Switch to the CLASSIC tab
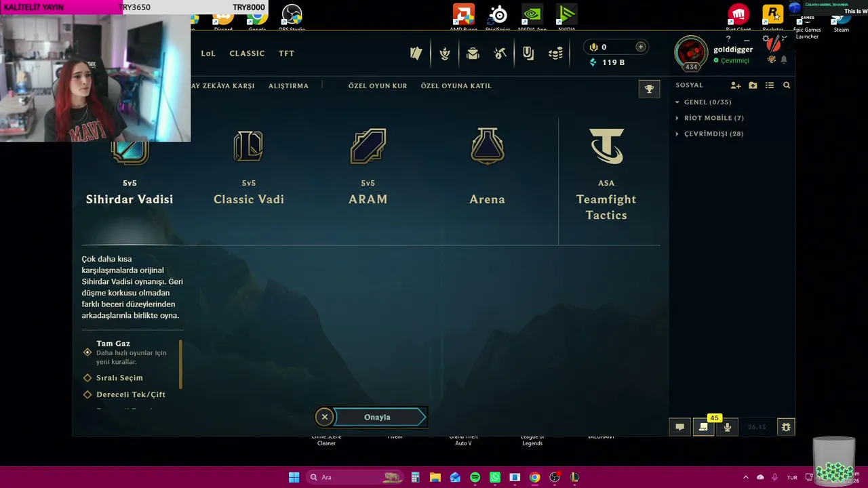868x488 pixels. [247, 54]
